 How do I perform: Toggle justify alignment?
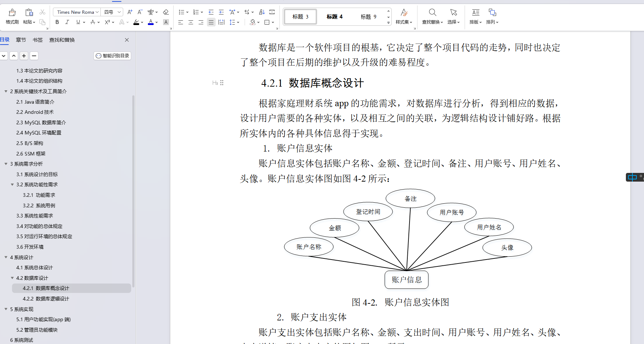click(x=211, y=22)
